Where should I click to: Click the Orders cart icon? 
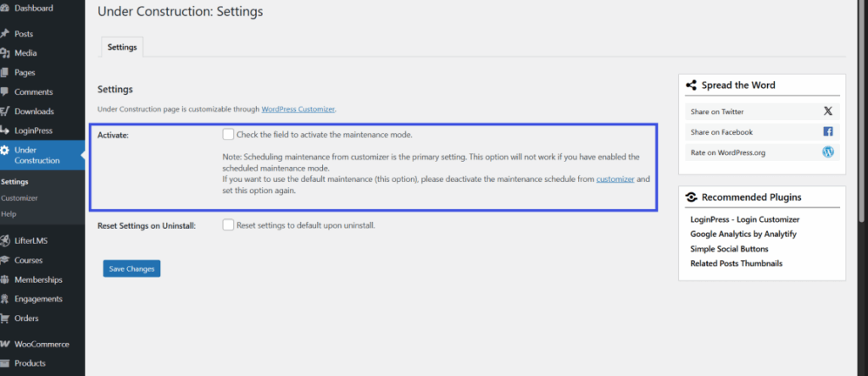pos(4,318)
